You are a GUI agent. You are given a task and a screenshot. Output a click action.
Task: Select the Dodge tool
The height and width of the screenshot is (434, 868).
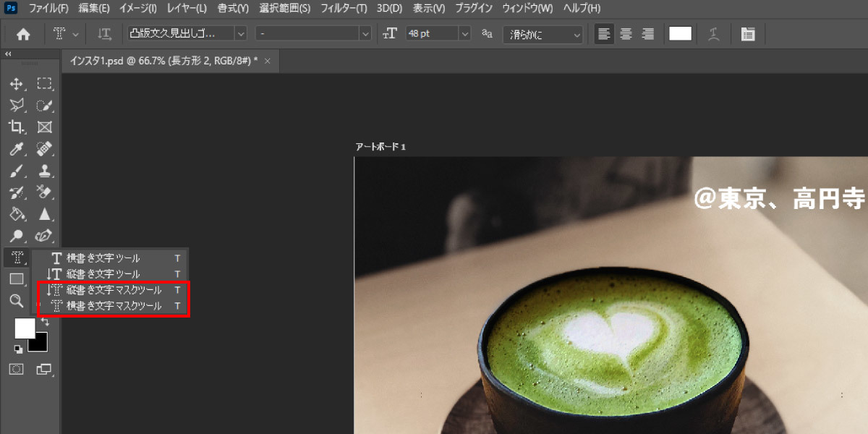17,236
